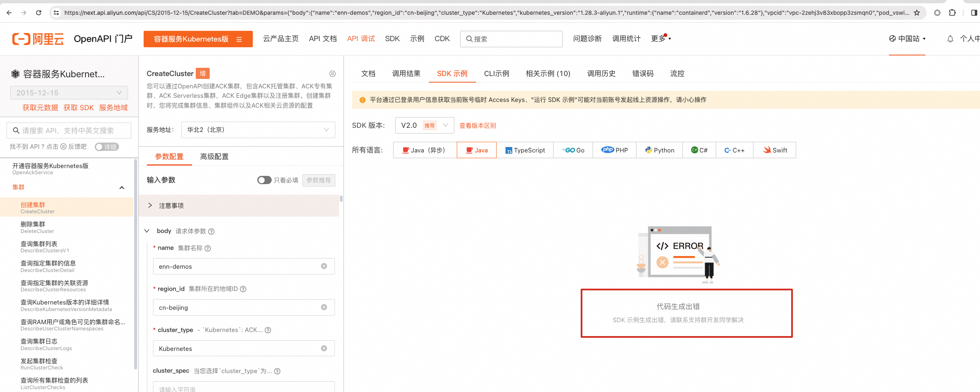Select C++ language button
Image resolution: width=980 pixels, height=392 pixels.
735,150
